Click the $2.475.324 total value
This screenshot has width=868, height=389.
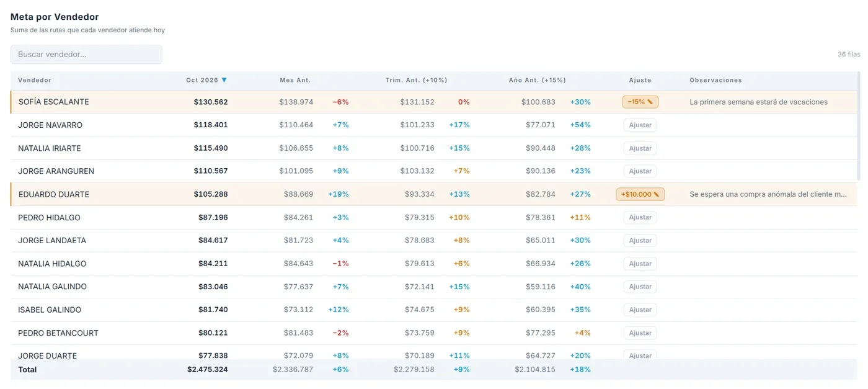(x=208, y=370)
